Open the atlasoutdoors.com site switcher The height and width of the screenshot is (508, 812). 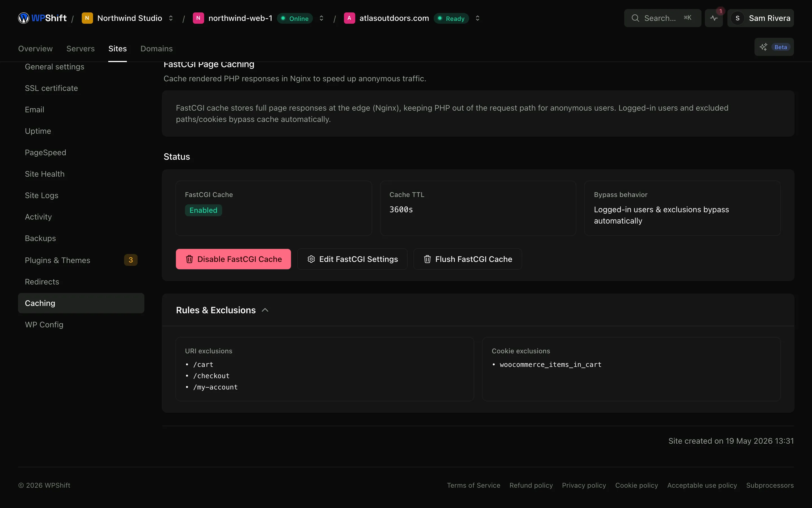(477, 18)
